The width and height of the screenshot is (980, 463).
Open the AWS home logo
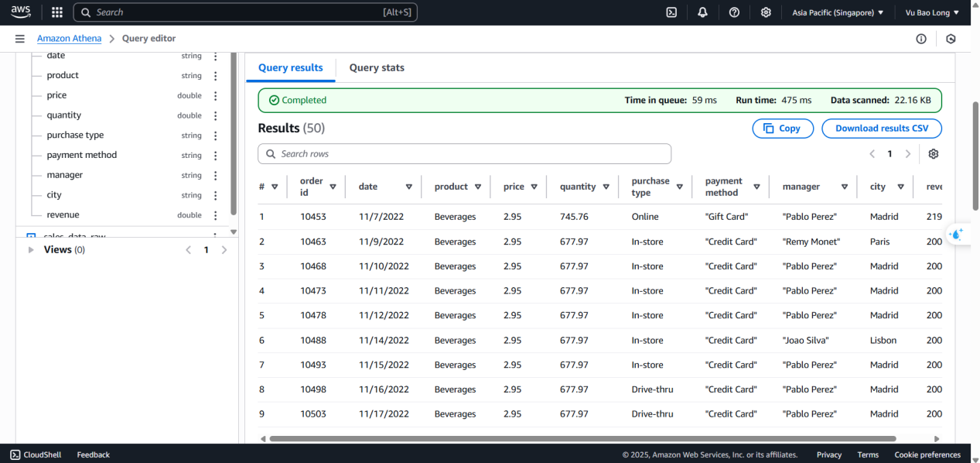[x=21, y=12]
